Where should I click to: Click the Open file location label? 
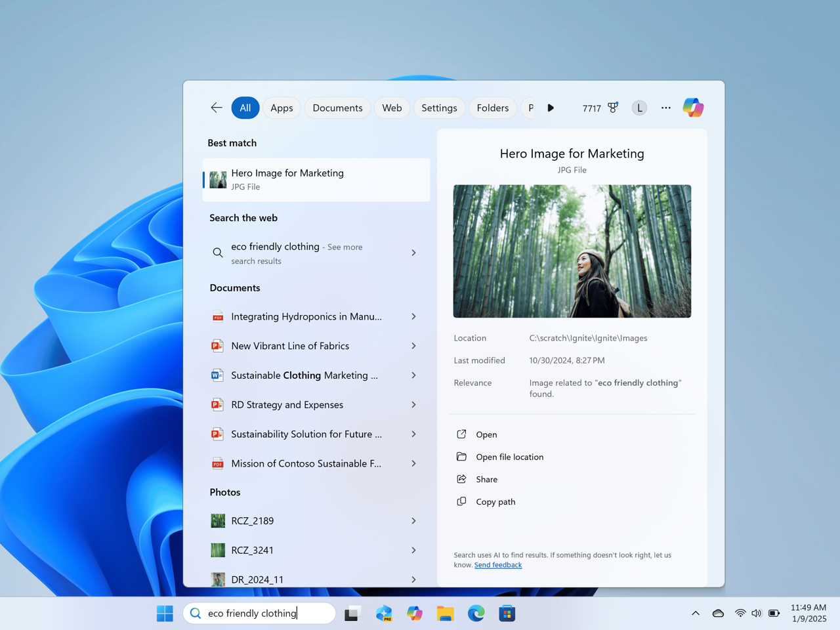[510, 457]
